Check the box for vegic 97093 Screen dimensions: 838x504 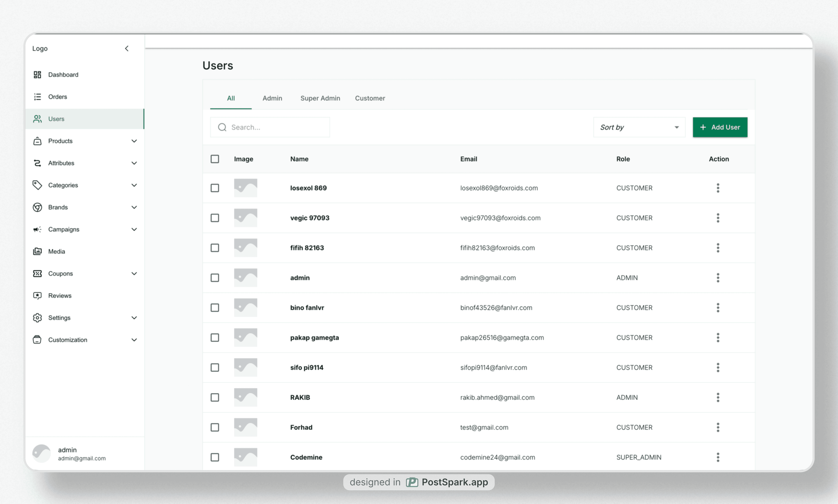(215, 218)
